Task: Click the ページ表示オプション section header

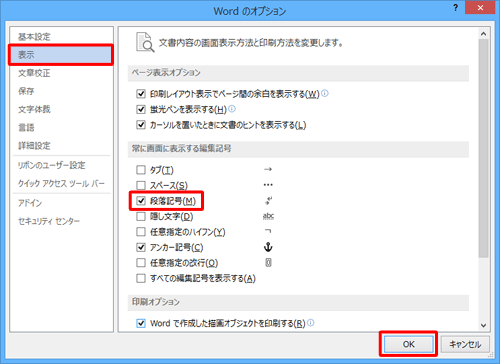Action: pos(298,73)
